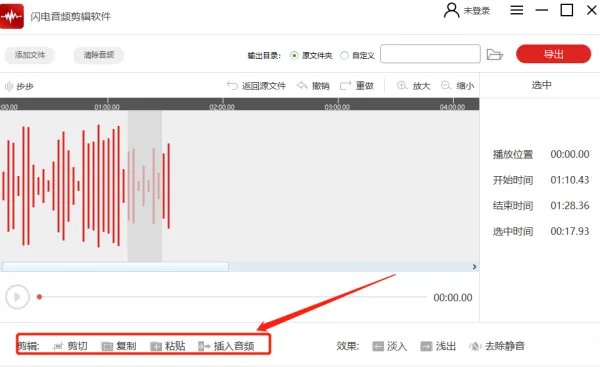Click the 粘贴 paste icon
600x367 pixels.
[x=156, y=346]
